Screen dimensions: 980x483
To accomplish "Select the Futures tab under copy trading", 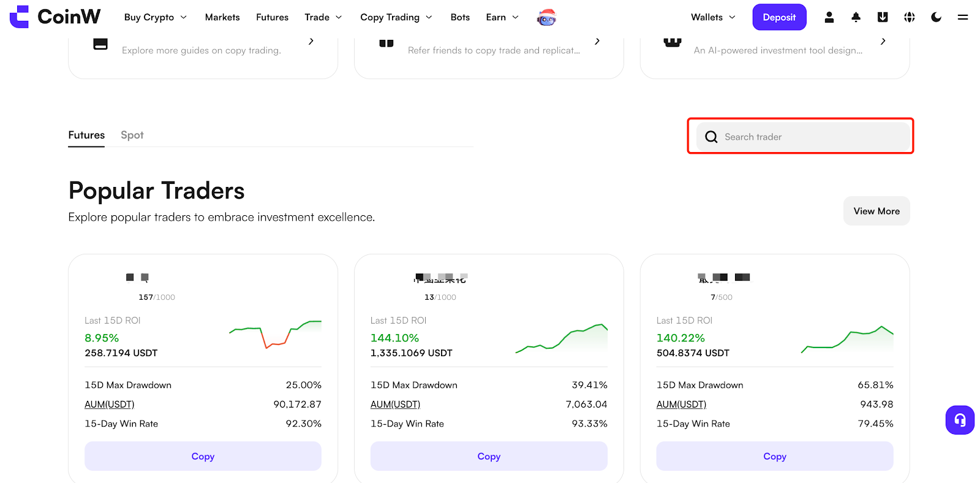I will click(x=86, y=135).
